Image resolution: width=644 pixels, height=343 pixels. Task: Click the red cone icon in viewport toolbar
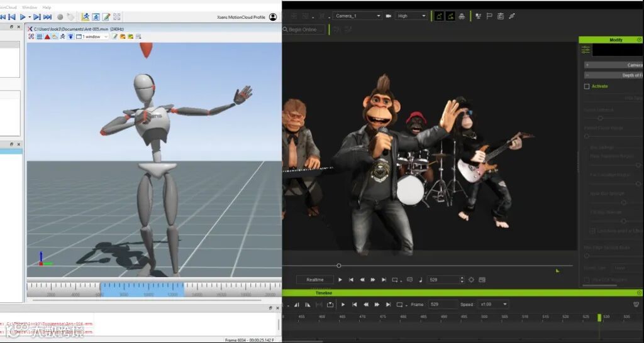(x=47, y=37)
